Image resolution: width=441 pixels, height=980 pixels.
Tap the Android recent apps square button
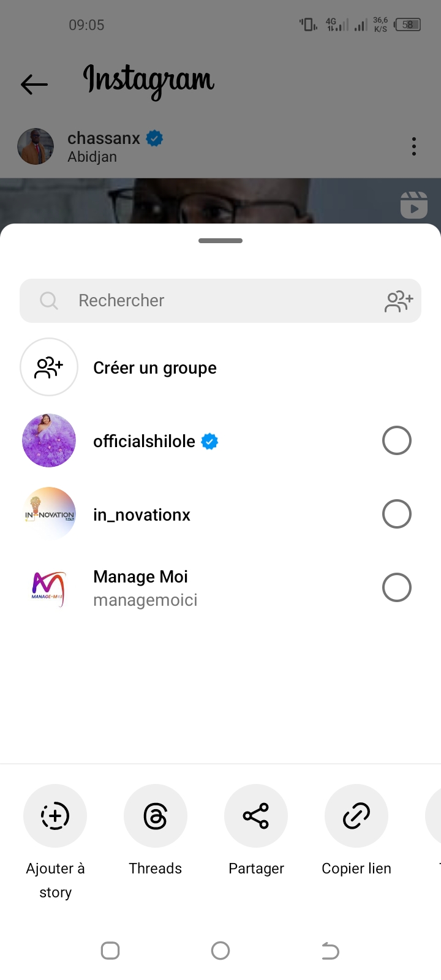point(110,951)
